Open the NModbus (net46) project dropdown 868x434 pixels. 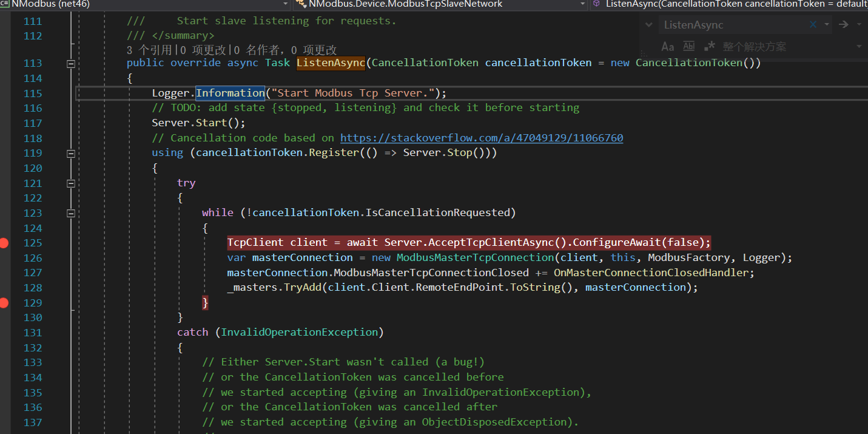[x=286, y=4]
